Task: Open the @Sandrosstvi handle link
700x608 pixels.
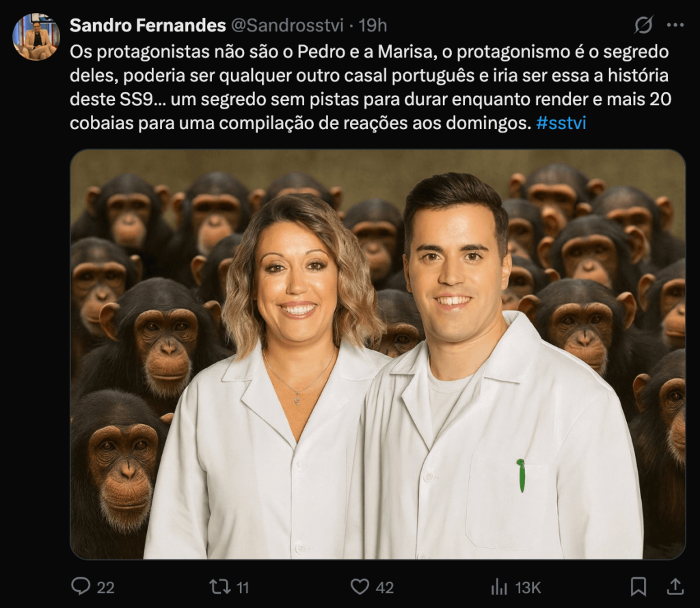Action: pyautogui.click(x=287, y=25)
